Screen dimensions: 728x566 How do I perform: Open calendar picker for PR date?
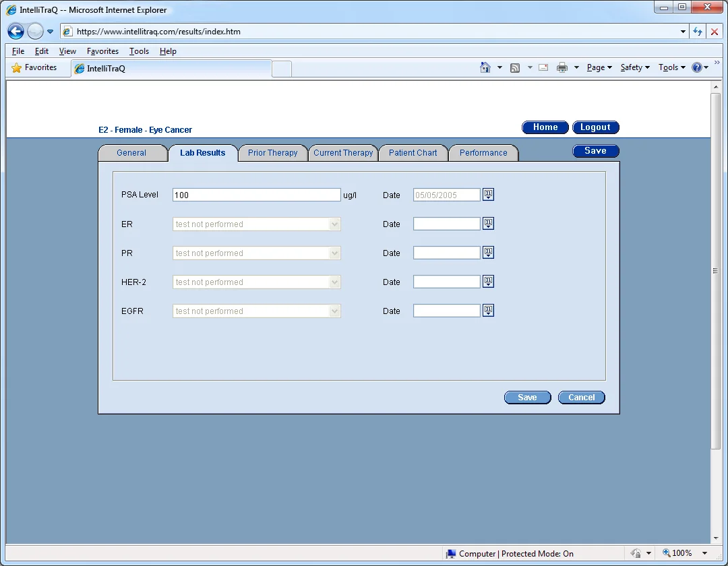click(488, 253)
